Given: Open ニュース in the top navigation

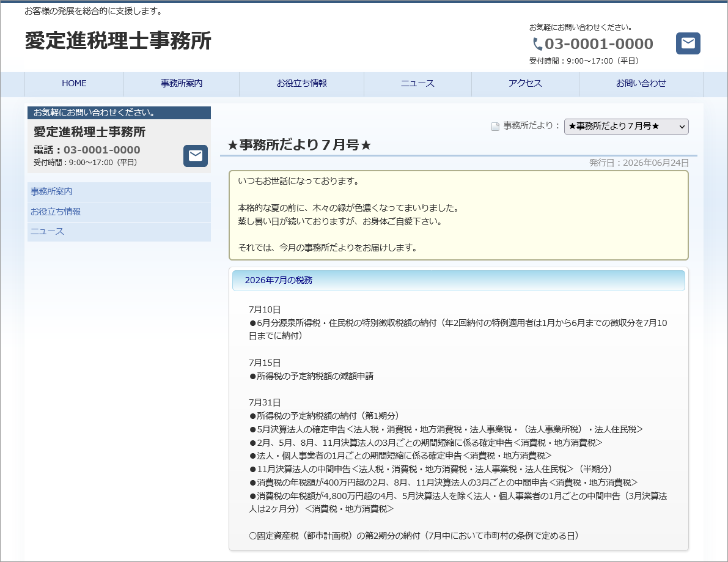Looking at the screenshot, I should click(418, 83).
